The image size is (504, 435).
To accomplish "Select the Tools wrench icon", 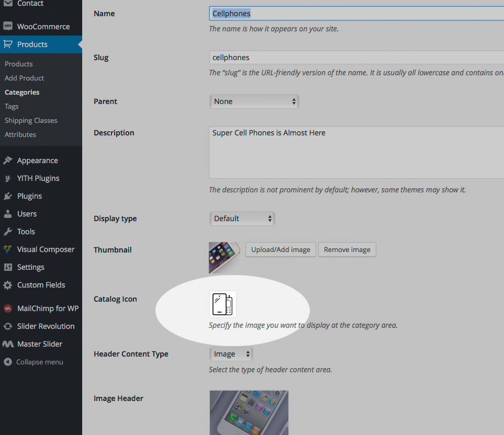I will (x=7, y=231).
